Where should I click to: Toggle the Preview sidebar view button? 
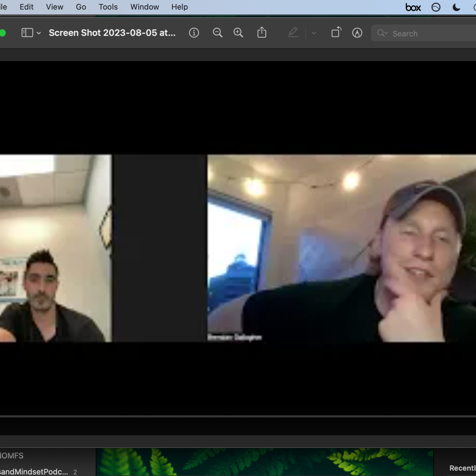pos(27,33)
